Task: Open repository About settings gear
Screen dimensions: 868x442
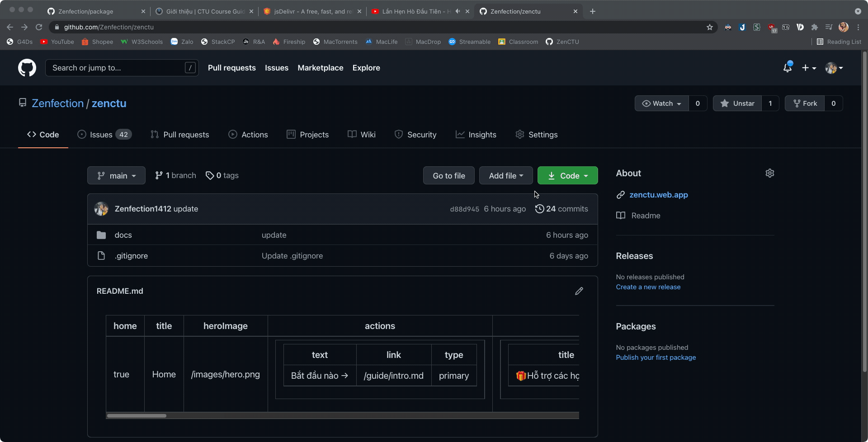Action: tap(770, 173)
